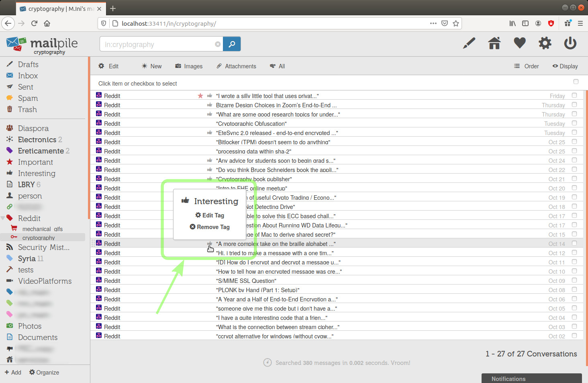The height and width of the screenshot is (383, 588).
Task: Open the Edit menu in the toolbar
Action: point(108,66)
